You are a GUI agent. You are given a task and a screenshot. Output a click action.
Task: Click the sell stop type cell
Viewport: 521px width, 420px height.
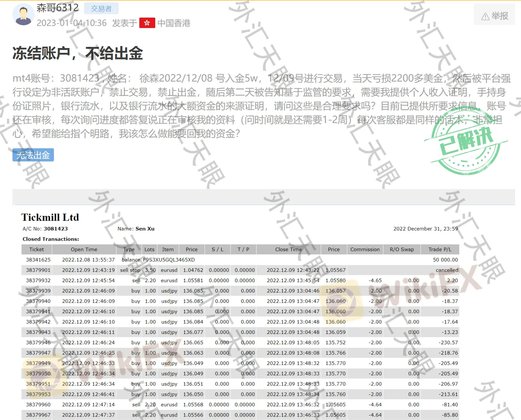pyautogui.click(x=130, y=270)
